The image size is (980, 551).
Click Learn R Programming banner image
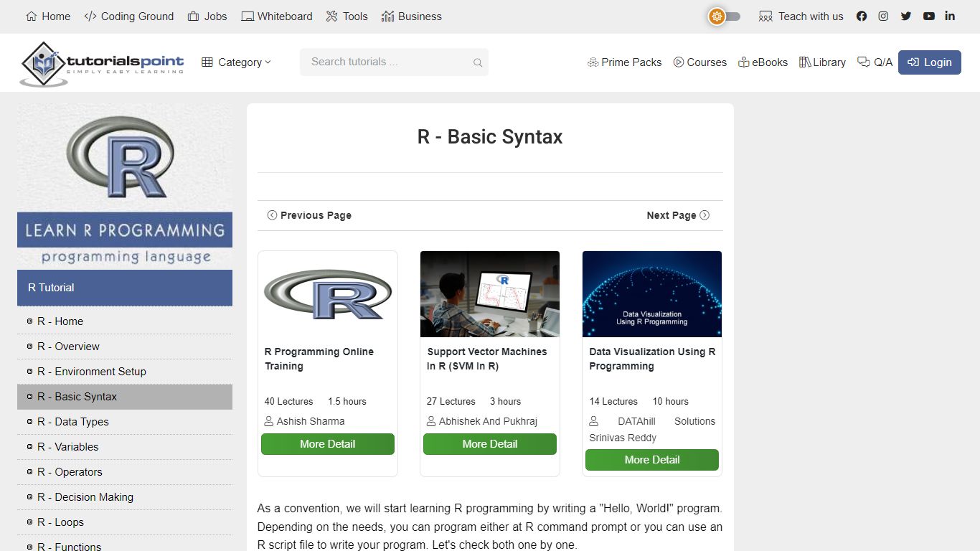pyautogui.click(x=125, y=185)
